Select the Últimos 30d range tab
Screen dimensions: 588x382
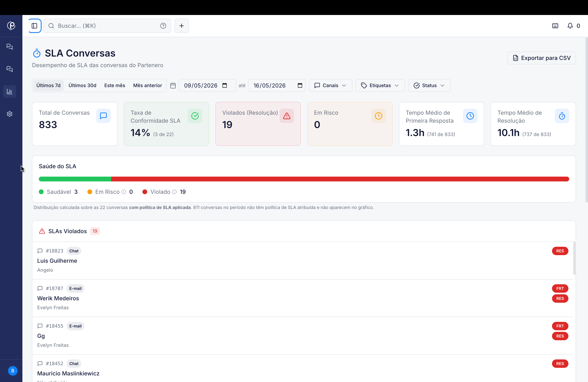click(x=82, y=85)
